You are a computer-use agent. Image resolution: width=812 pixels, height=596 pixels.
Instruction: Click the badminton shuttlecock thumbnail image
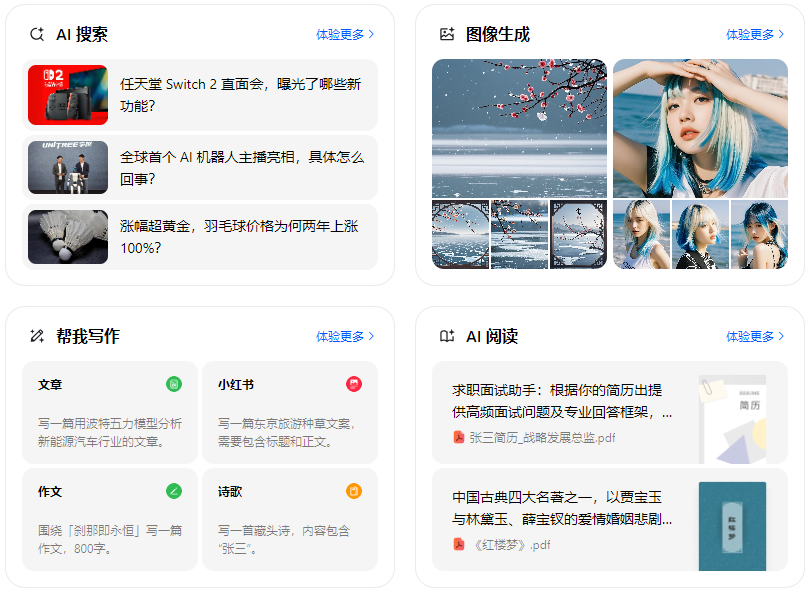67,231
